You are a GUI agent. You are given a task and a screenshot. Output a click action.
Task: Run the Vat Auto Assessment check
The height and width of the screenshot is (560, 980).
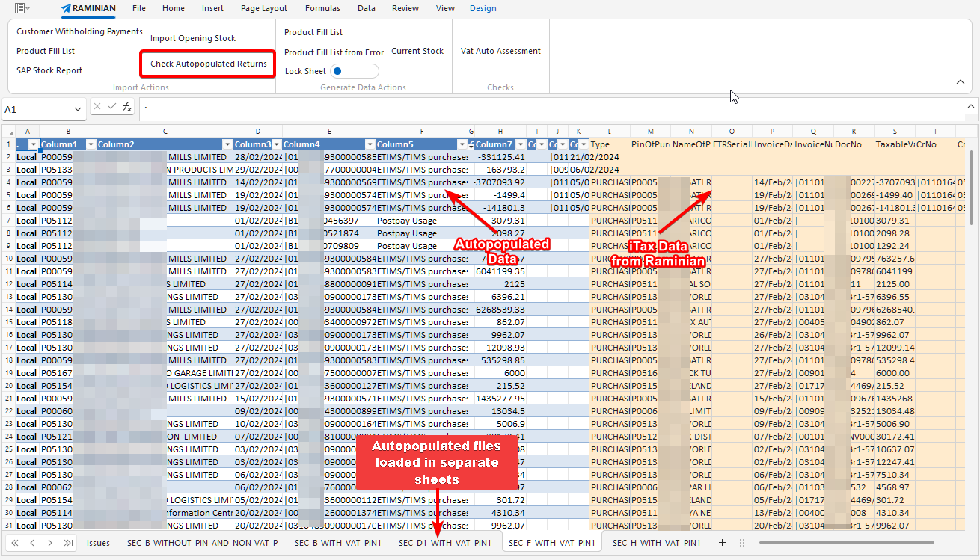click(x=500, y=51)
